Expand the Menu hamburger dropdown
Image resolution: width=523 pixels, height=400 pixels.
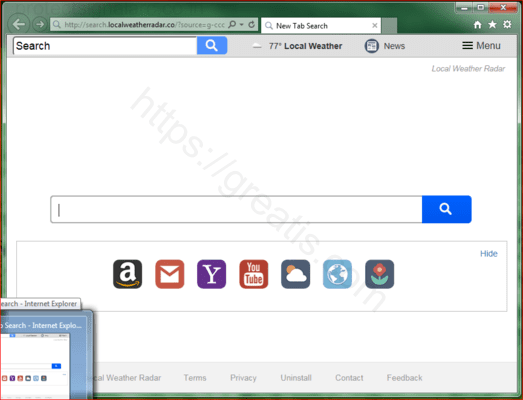481,46
